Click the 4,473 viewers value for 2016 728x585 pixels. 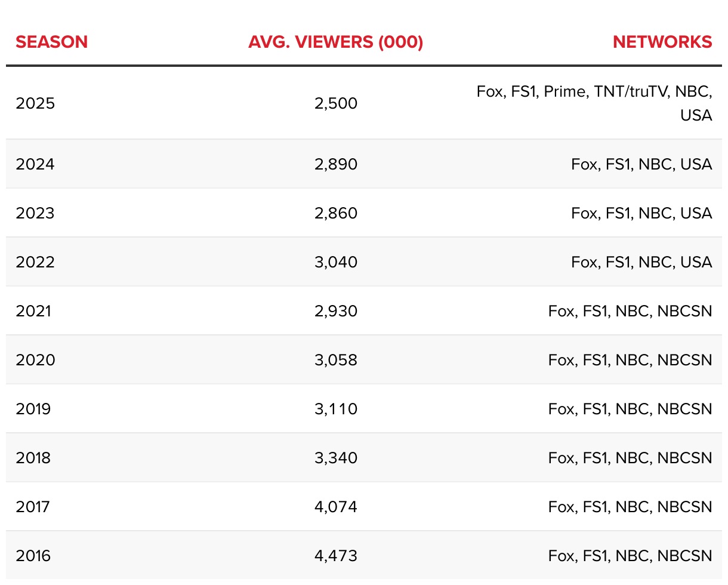pyautogui.click(x=336, y=556)
